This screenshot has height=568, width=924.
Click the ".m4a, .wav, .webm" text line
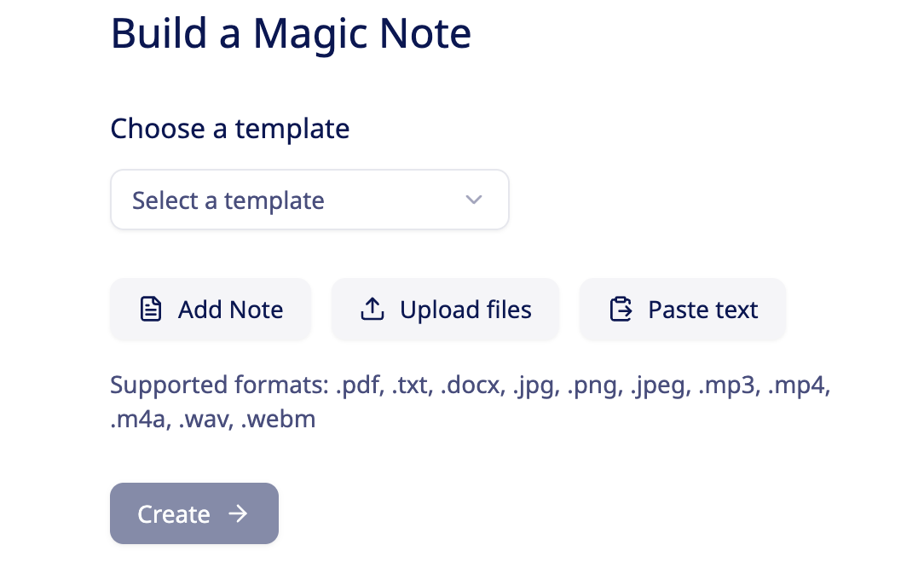tap(213, 420)
